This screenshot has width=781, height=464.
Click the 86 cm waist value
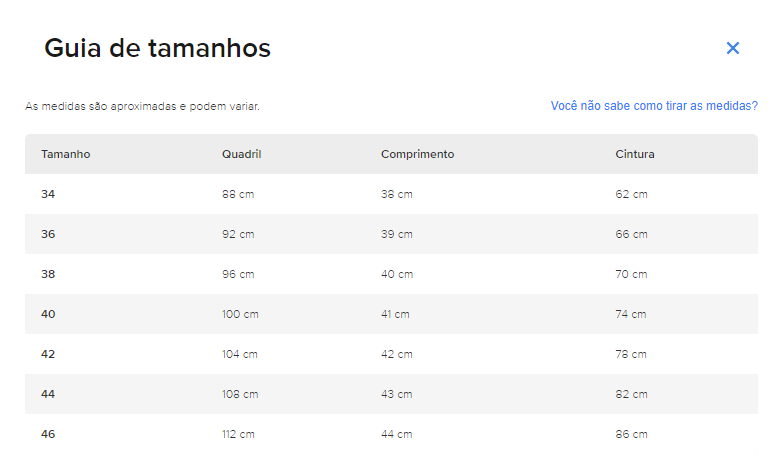(631, 434)
